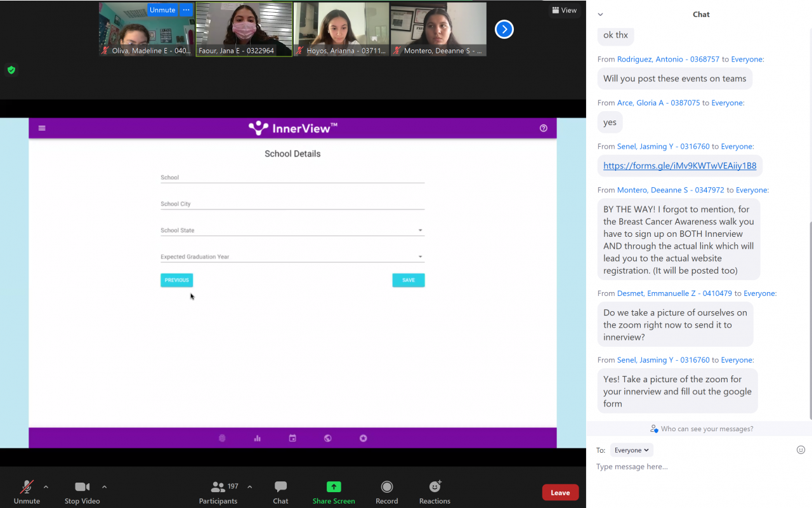The height and width of the screenshot is (508, 812).
Task: Open the star tab in InnerView's bottom bar
Action: coord(363,438)
